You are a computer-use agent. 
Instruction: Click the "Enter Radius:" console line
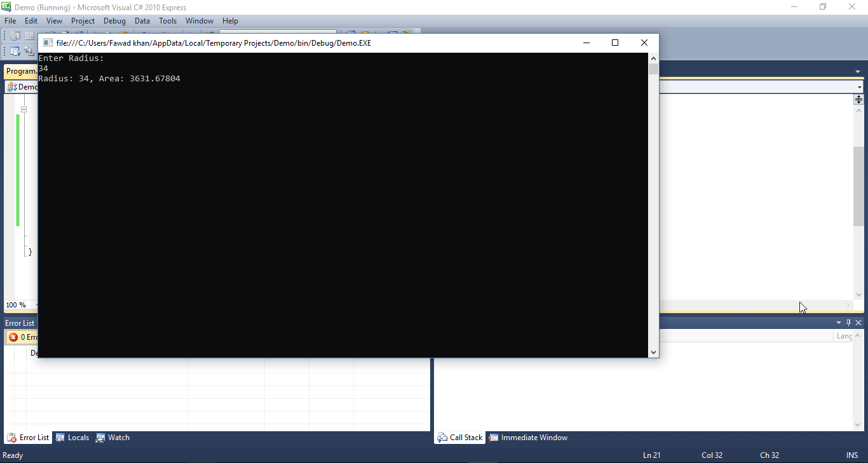71,58
